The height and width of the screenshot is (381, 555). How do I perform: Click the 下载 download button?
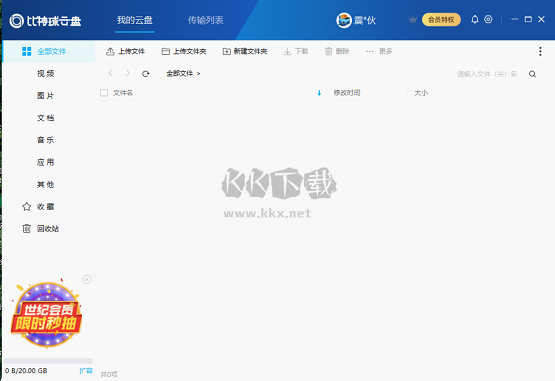[296, 51]
